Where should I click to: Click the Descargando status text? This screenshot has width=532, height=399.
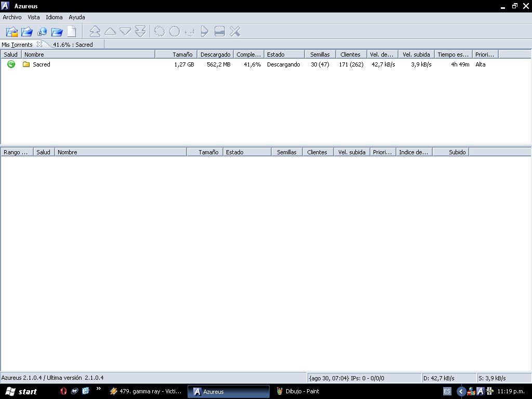[x=284, y=64]
